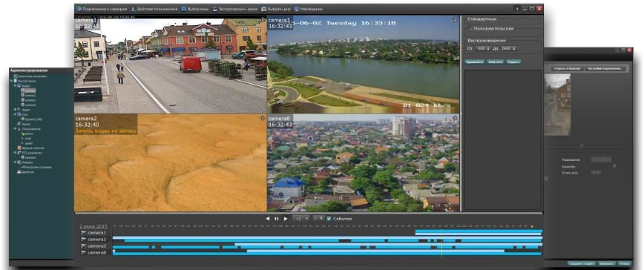Screen dimensions: 644x270
Task: Select the guard user in the tree
Action: click(x=26, y=143)
